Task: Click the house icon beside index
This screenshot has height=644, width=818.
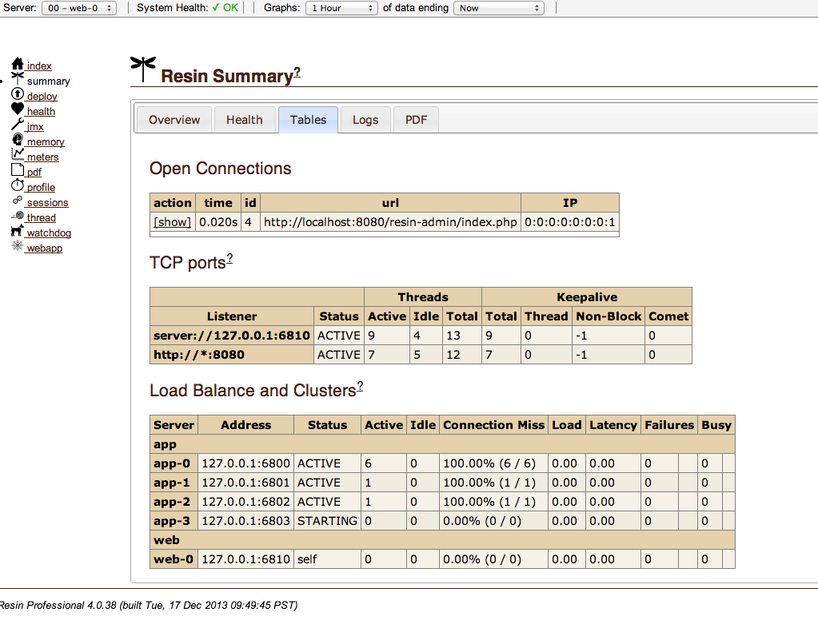Action: coord(18,64)
